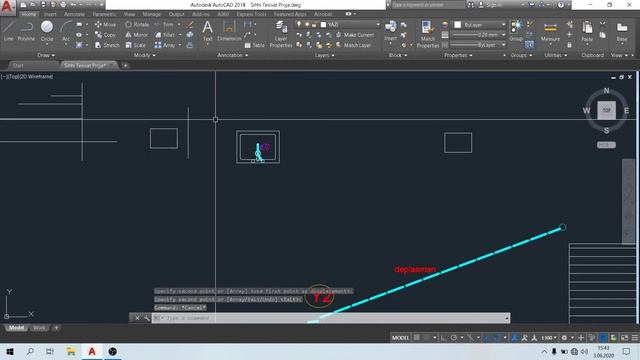Switch to the Model layout tab

[16, 328]
